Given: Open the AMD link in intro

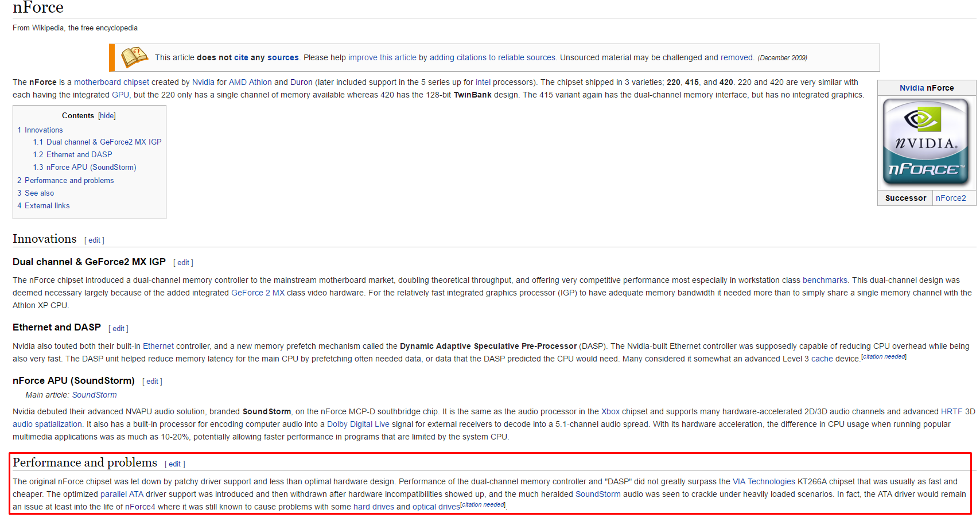Looking at the screenshot, I should [x=238, y=83].
